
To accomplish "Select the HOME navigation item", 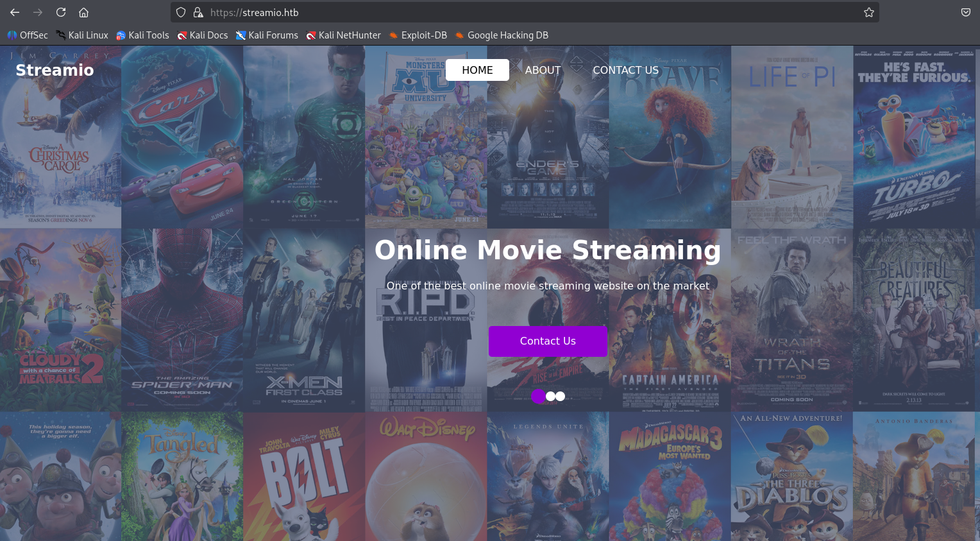I will coord(477,70).
